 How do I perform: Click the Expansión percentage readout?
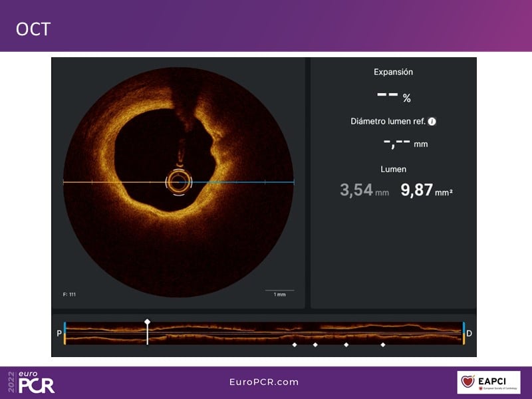tap(394, 95)
